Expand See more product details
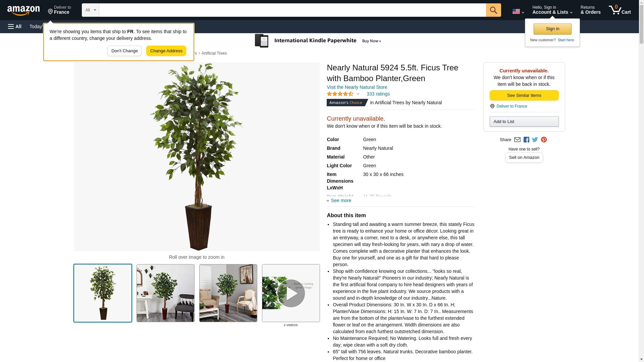Viewport: 644px width, 362px height. [x=339, y=200]
